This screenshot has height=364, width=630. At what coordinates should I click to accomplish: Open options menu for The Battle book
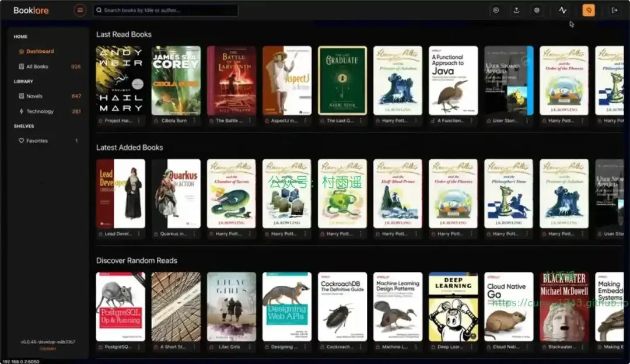[x=250, y=121]
